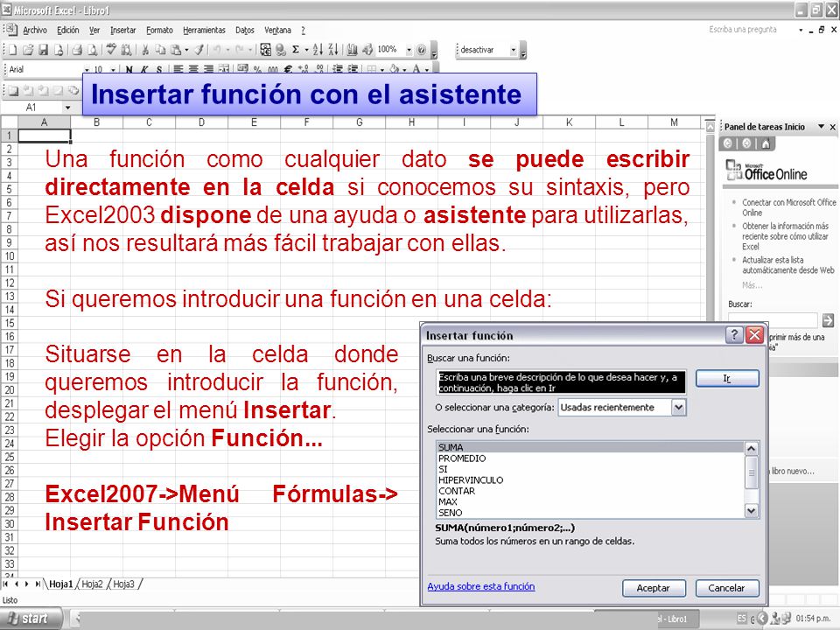Image resolution: width=840 pixels, height=630 pixels.
Task: Click 'Actualizar esta lista' link
Action: (x=788, y=264)
